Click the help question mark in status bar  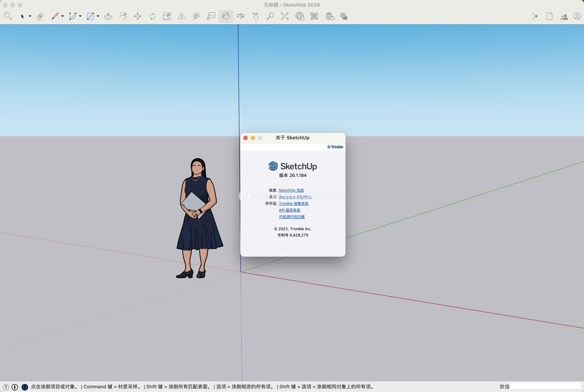pos(25,387)
